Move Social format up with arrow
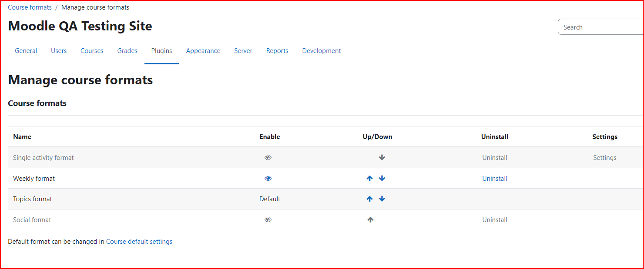644x269 pixels. pos(370,220)
